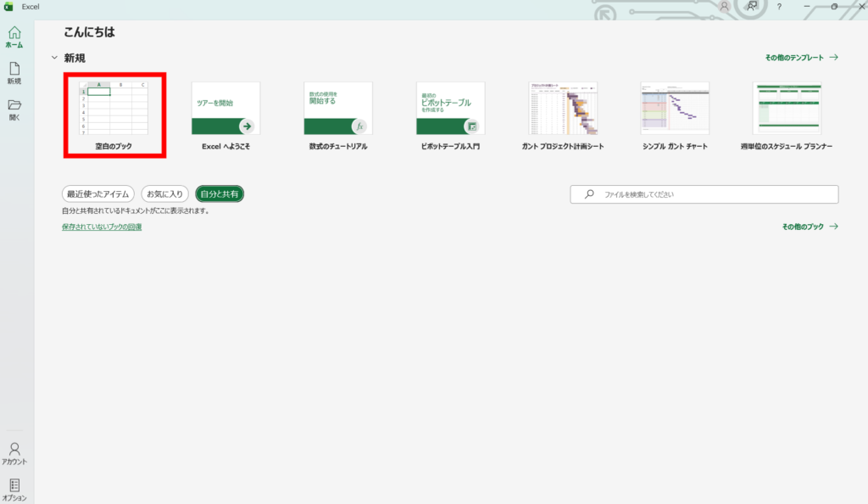Click 保存されていないブックの回復 link
The height and width of the screenshot is (504, 868).
[102, 227]
